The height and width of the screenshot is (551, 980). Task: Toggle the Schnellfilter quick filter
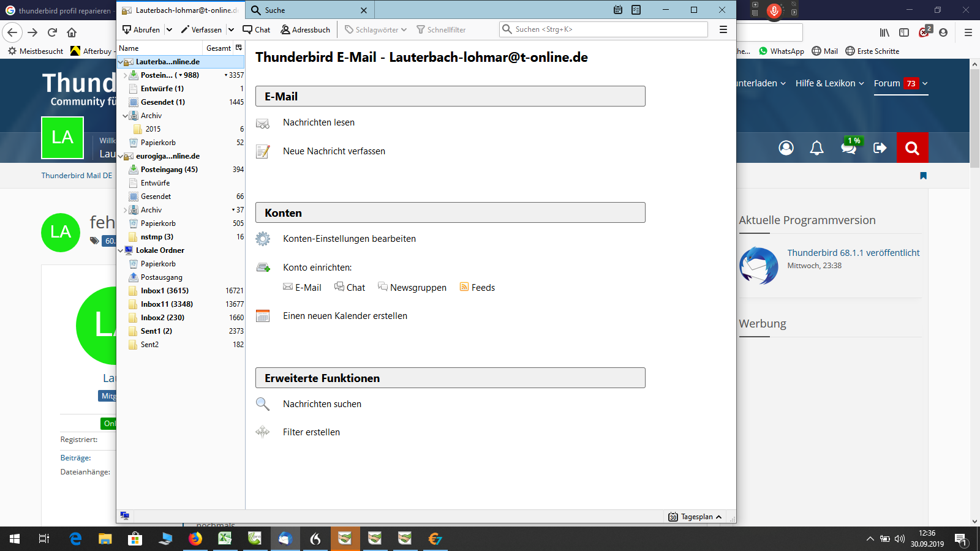pyautogui.click(x=441, y=29)
